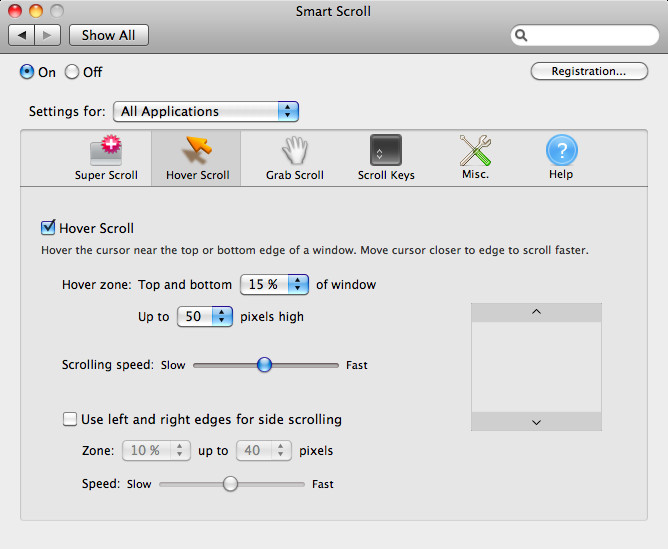Open the Registration... button
Screen dimensions: 668x549
click(x=589, y=71)
